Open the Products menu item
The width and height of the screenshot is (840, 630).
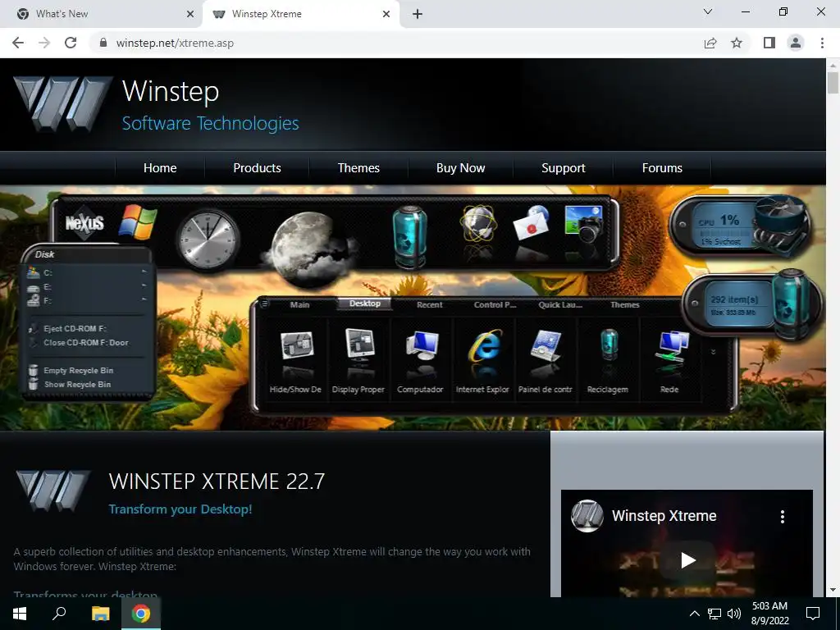click(x=257, y=167)
